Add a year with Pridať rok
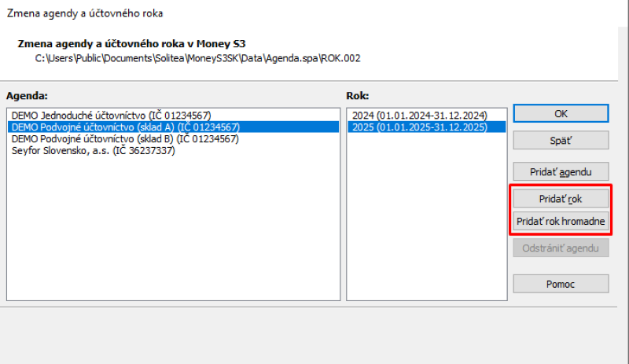This screenshot has width=629, height=364. tap(561, 198)
